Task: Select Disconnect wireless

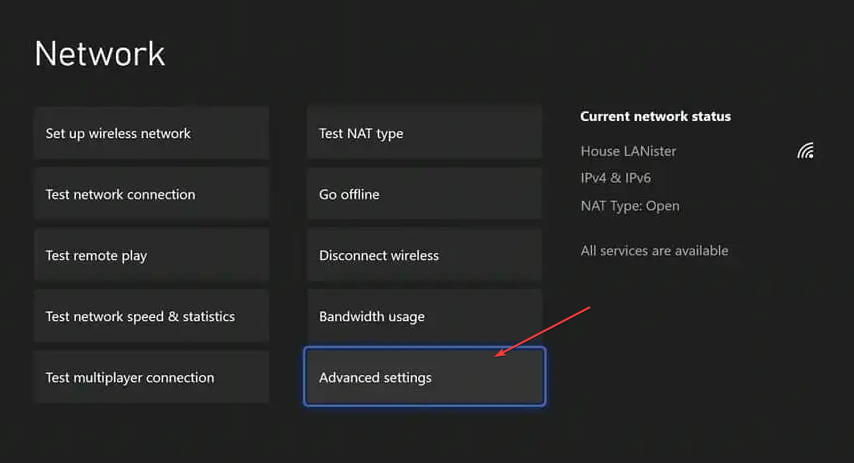Action: pos(424,255)
